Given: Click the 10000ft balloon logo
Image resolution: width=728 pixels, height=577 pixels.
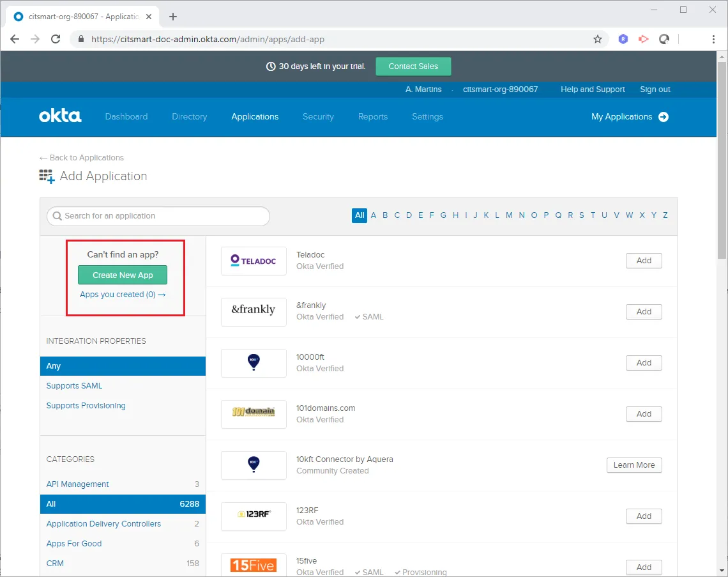Looking at the screenshot, I should pos(254,363).
